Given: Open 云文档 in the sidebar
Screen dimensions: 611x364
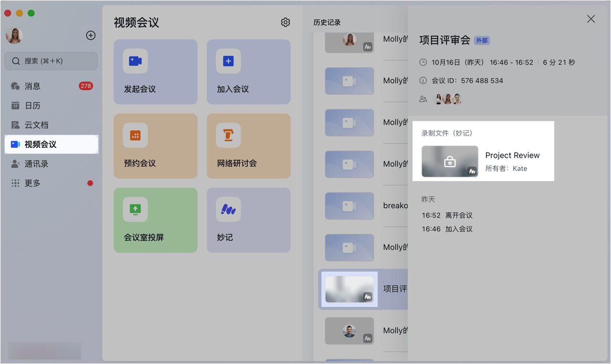Looking at the screenshot, I should [x=36, y=125].
